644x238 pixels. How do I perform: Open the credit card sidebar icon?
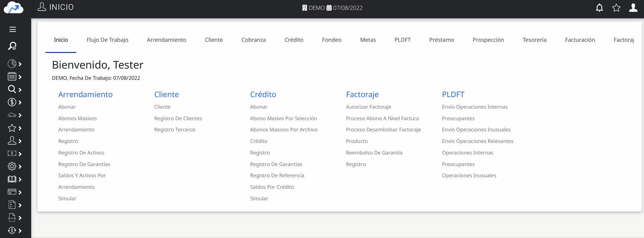pos(12,192)
